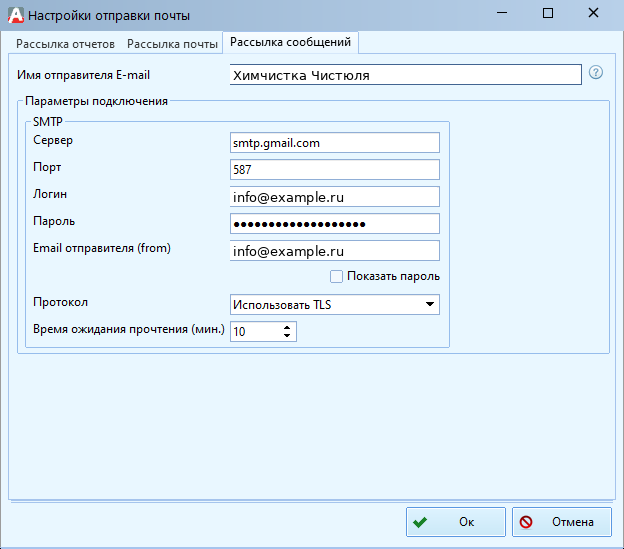Image resolution: width=624 pixels, height=549 pixels.
Task: Cancel with the Отмена button
Action: (562, 522)
